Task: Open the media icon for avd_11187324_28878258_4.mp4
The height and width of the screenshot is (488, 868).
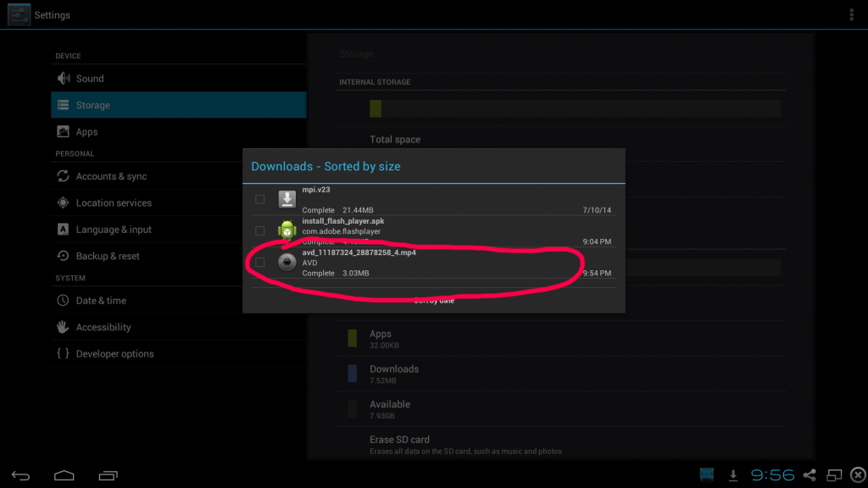Action: 287,263
